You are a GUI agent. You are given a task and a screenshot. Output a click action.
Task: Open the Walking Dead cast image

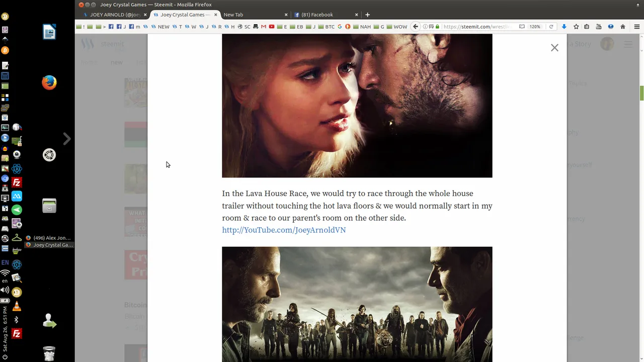[x=357, y=304]
